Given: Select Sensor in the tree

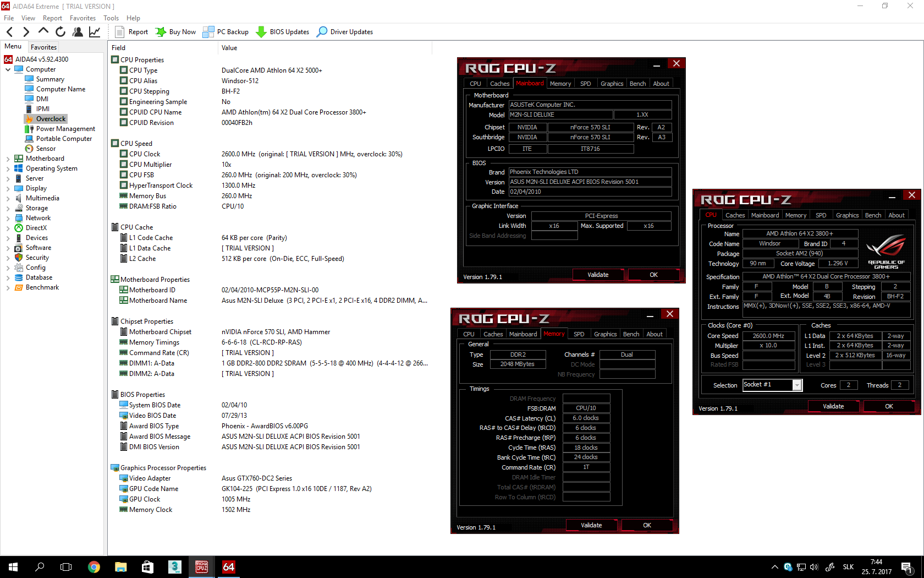Looking at the screenshot, I should click(46, 149).
